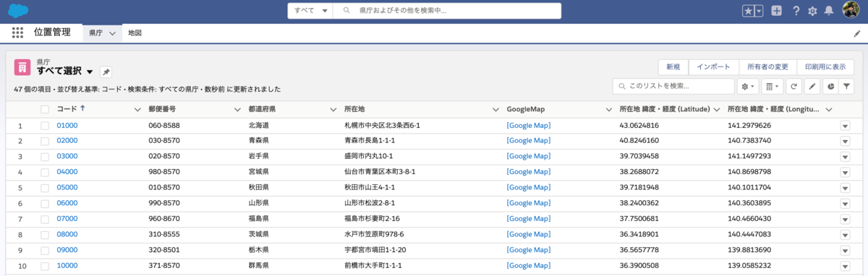Open the すべて選択 list view picker arrow
This screenshot has width=868, height=276.
pyautogui.click(x=90, y=72)
